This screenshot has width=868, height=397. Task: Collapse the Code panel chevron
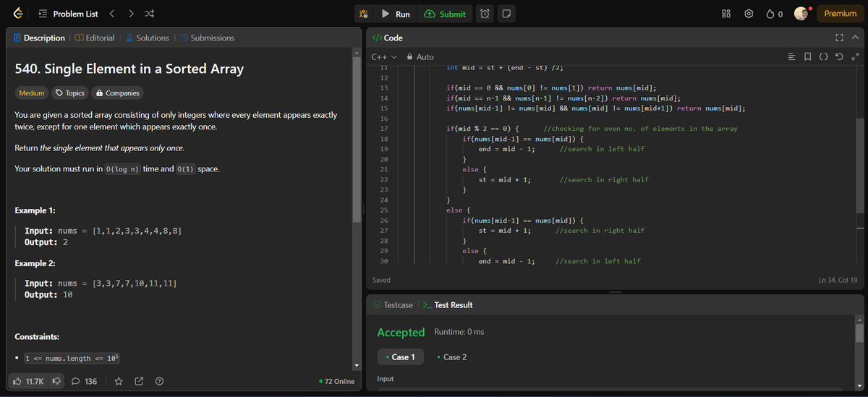855,38
